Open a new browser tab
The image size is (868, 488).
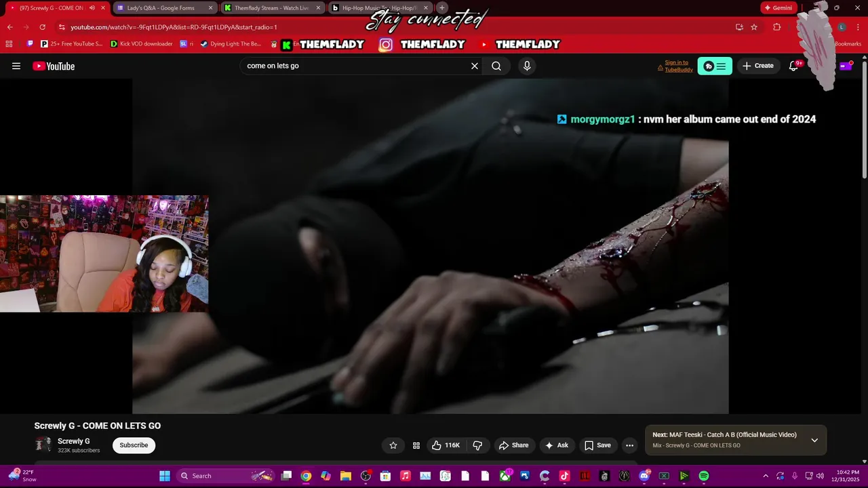pos(442,8)
